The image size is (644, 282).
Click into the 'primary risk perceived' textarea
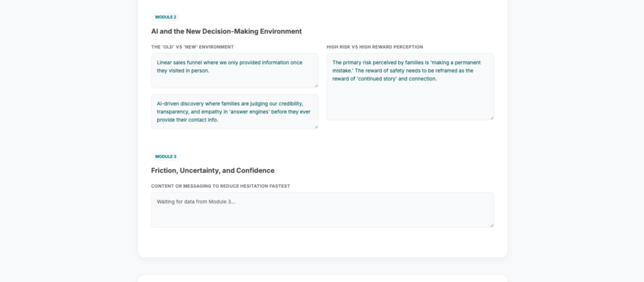coord(410,86)
